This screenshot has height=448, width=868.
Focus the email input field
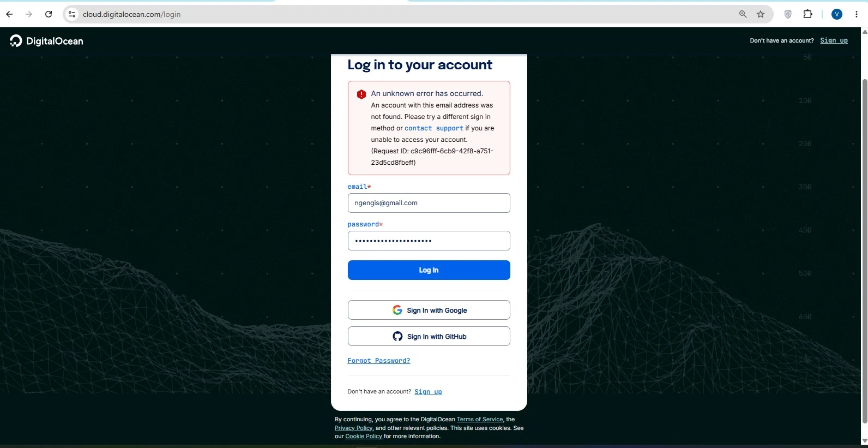pyautogui.click(x=429, y=203)
